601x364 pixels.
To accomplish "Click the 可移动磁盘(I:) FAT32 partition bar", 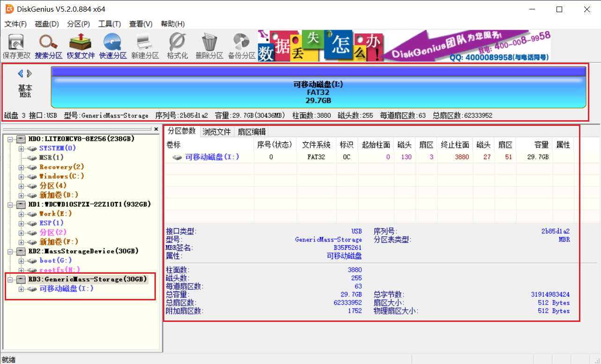I will click(318, 87).
